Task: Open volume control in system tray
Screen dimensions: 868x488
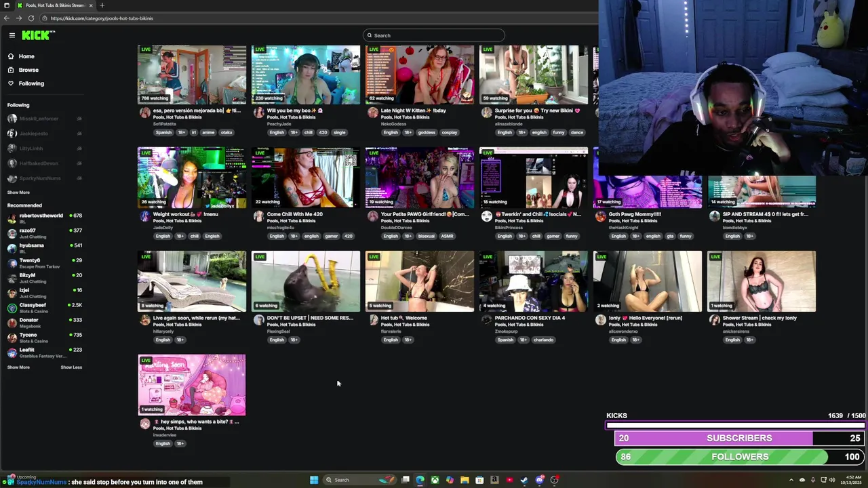Action: pos(832,480)
